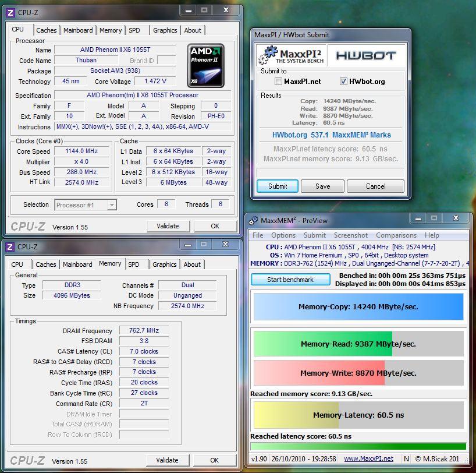Switch to CPU tab in the CPU-Z Memory window

click(17, 264)
